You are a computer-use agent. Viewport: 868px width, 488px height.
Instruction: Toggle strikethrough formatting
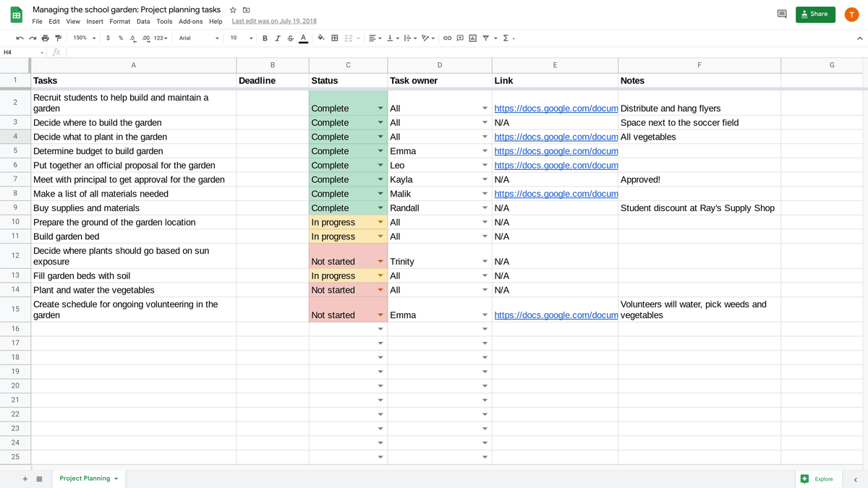[x=290, y=38]
